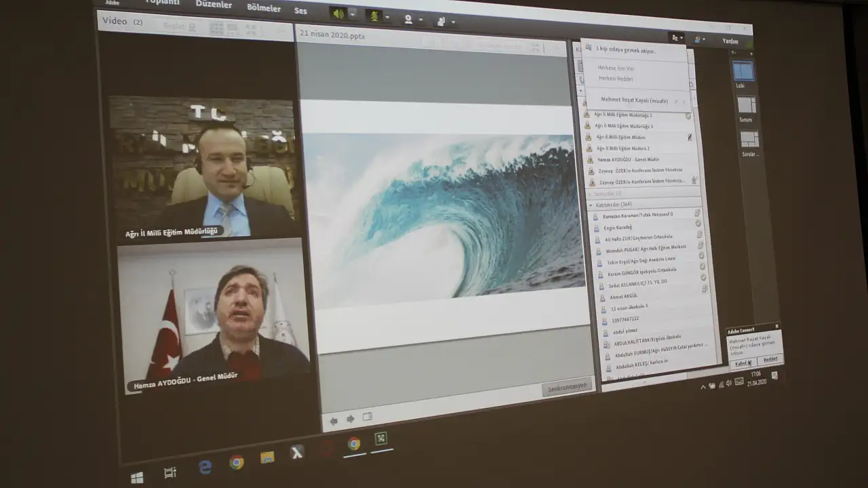The width and height of the screenshot is (868, 488).
Task: Select the Sunum layout thumbnail
Action: pyautogui.click(x=747, y=106)
